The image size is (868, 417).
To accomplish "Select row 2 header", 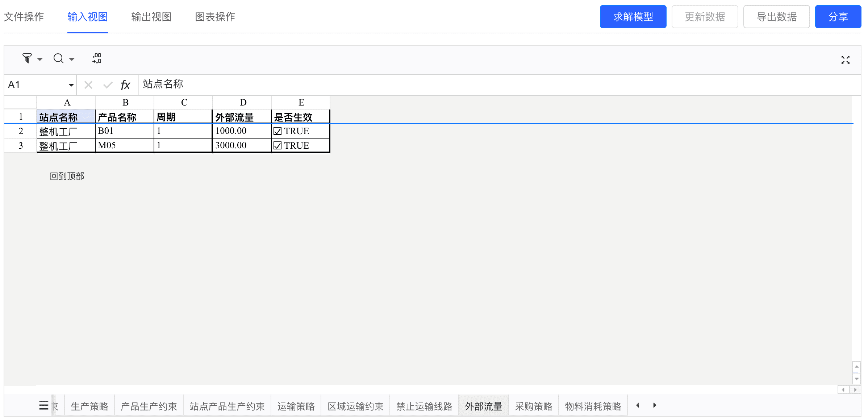I will 20,131.
